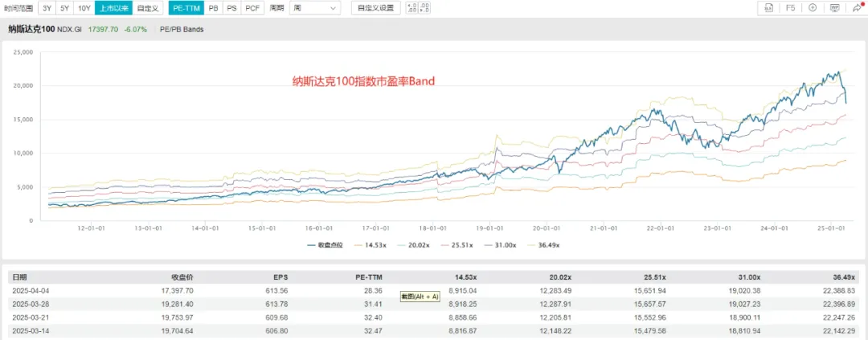Open the 自定义设置 button
Viewport: 868px width, 340px height.
point(375,8)
